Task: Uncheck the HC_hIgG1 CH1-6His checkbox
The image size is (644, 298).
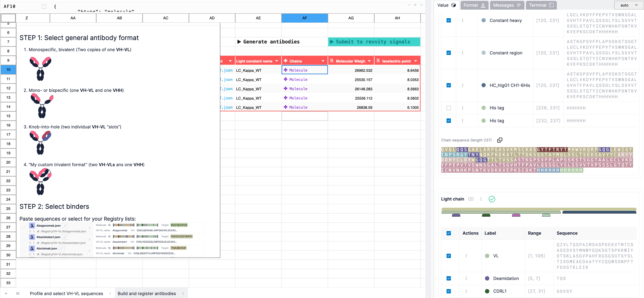Action: click(448, 85)
